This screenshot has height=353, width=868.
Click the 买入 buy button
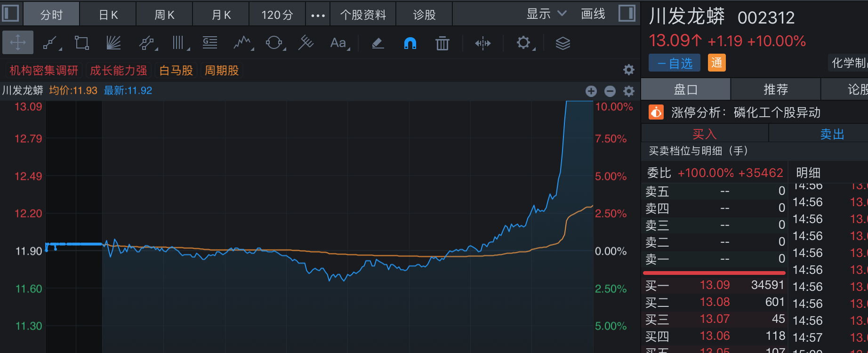pos(704,134)
